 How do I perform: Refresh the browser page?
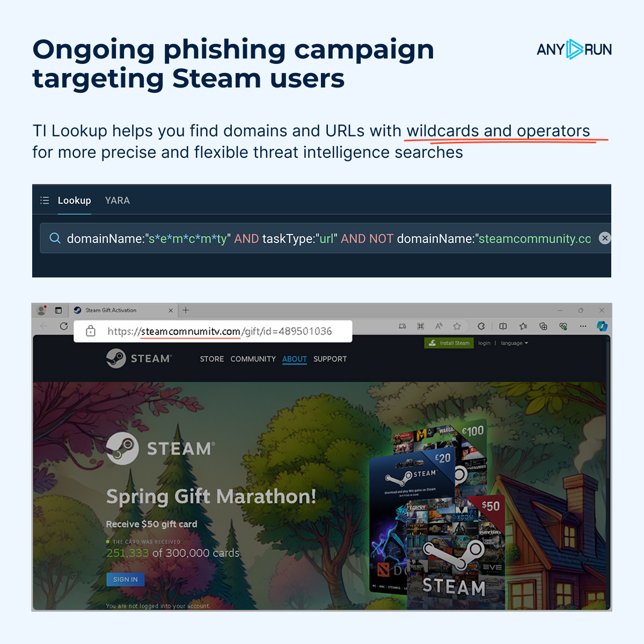point(64,326)
